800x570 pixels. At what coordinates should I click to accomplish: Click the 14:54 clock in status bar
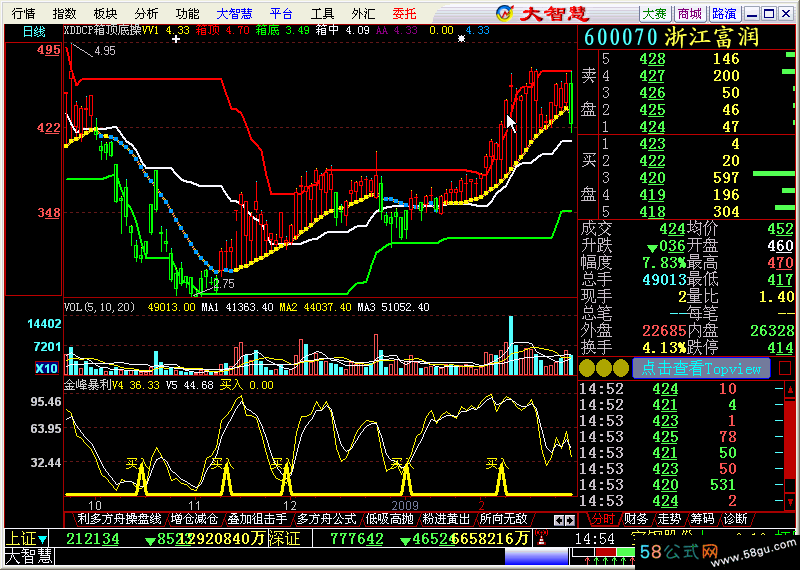595,539
